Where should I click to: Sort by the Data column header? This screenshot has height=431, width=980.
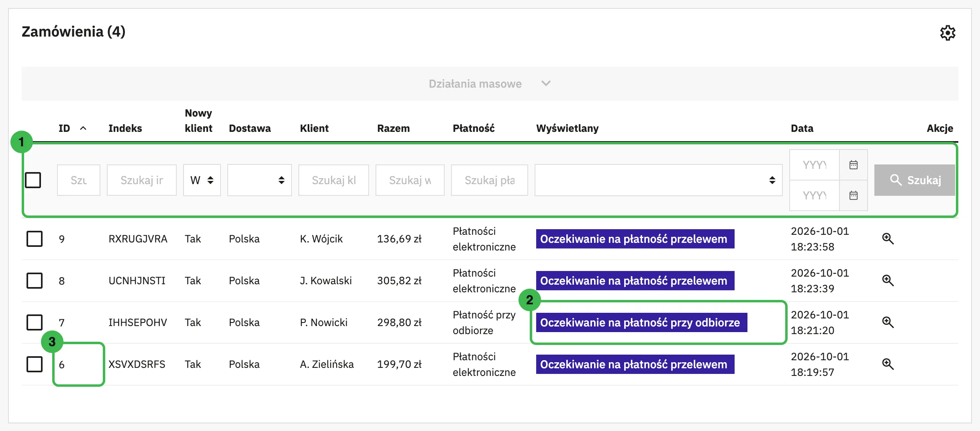coord(802,128)
